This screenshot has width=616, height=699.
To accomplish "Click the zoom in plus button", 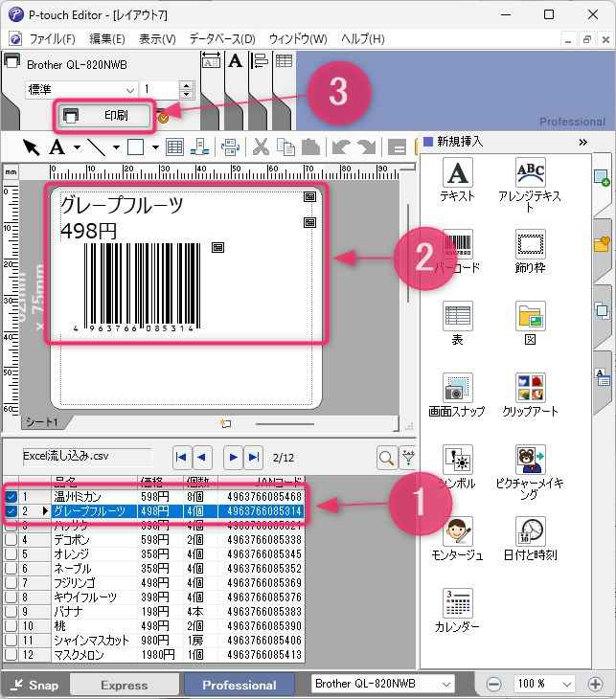I will (x=596, y=684).
